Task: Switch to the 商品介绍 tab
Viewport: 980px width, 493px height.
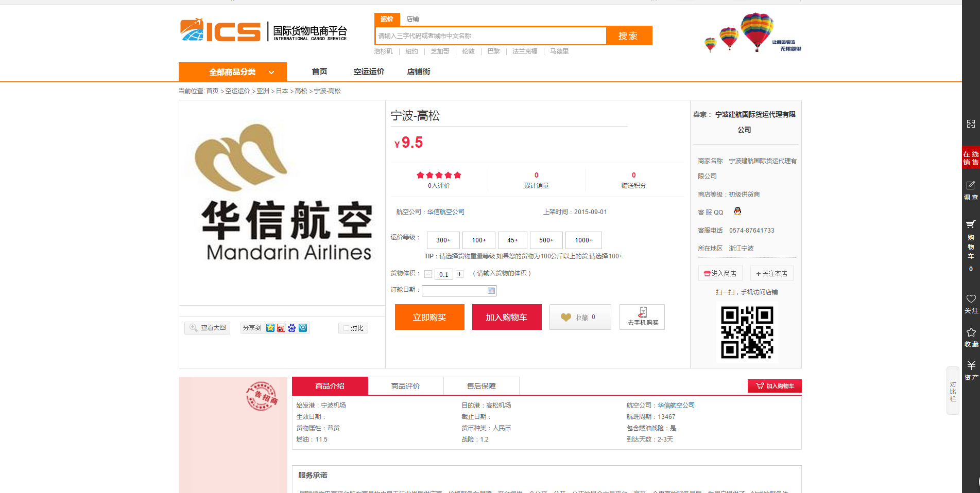Action: click(330, 386)
